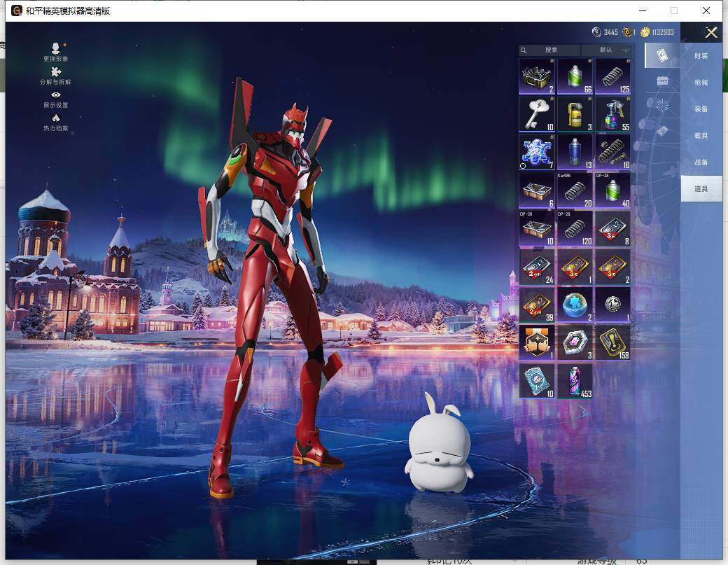728x565 pixels.
Task: Select orange hexagon badge item with count 1
Action: point(537,342)
